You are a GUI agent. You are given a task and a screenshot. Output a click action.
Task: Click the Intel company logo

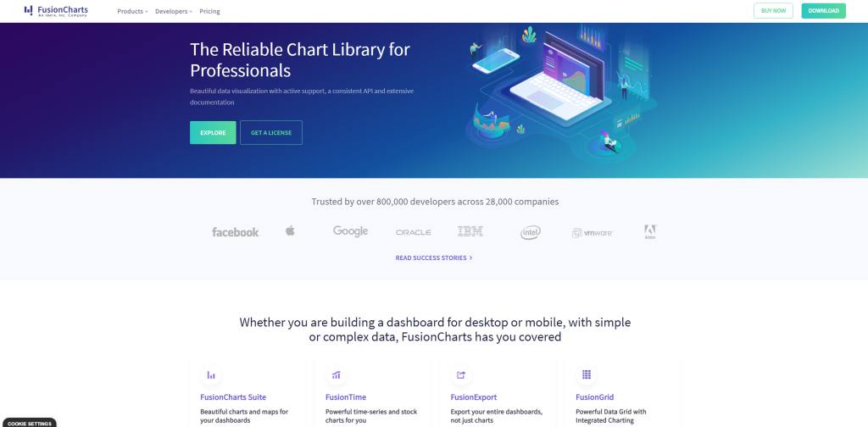click(x=531, y=232)
